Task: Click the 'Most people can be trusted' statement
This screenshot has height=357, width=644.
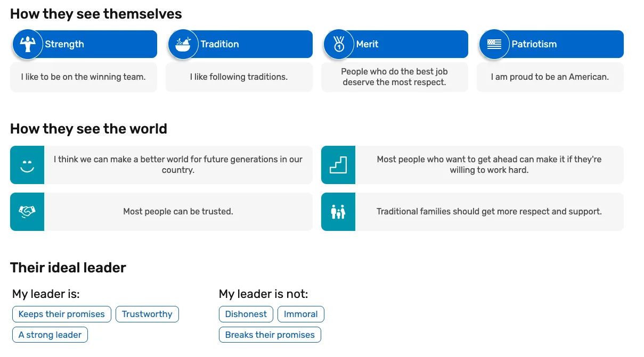Action: pyautogui.click(x=178, y=212)
